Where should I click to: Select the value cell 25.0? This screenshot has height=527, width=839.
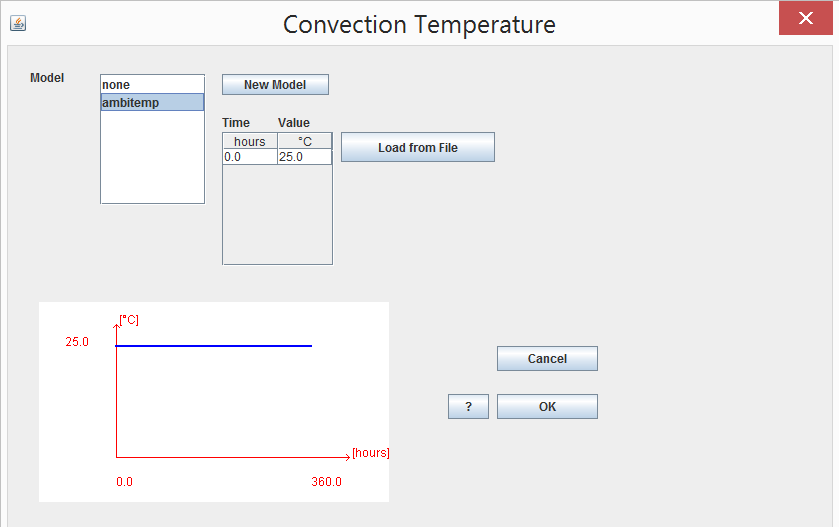pyautogui.click(x=304, y=157)
